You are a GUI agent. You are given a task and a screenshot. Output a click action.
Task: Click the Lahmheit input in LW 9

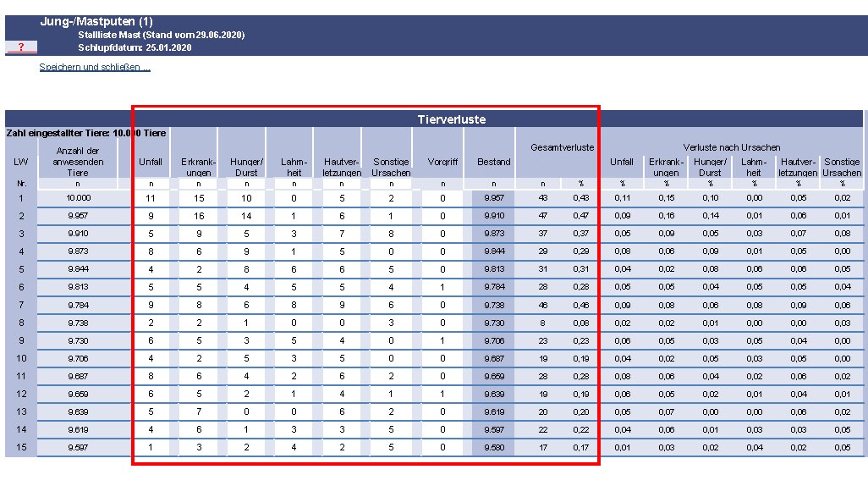point(294,340)
